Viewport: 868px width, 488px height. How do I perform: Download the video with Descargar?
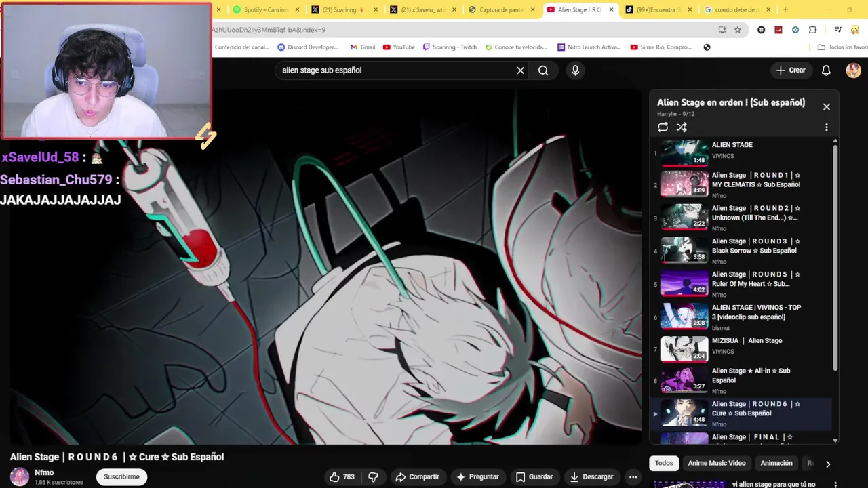click(591, 477)
